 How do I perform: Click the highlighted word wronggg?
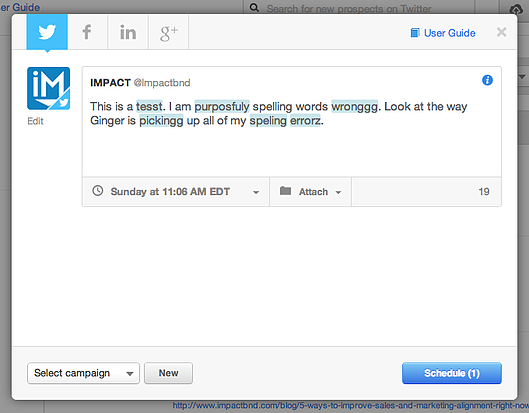click(x=355, y=107)
